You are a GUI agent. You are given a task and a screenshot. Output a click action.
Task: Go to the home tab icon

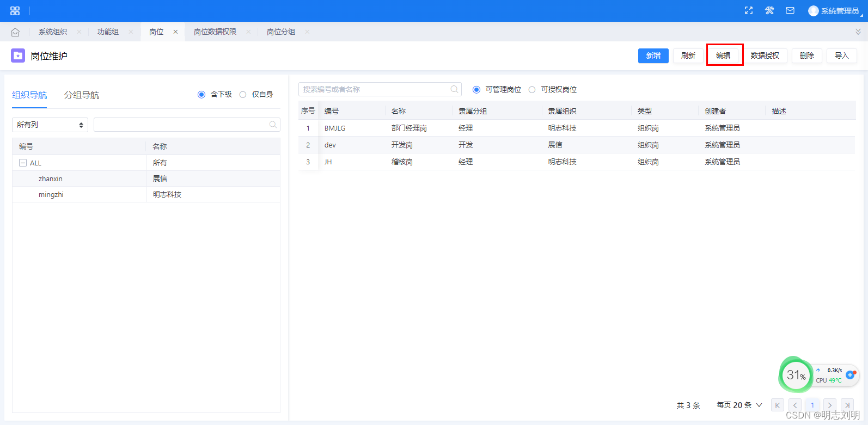(15, 32)
